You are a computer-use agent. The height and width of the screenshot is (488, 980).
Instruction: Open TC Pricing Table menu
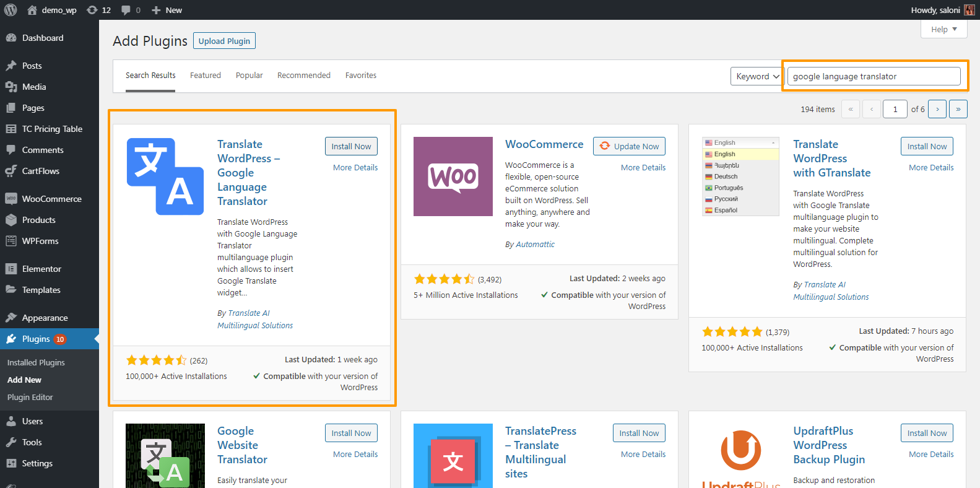pyautogui.click(x=50, y=129)
